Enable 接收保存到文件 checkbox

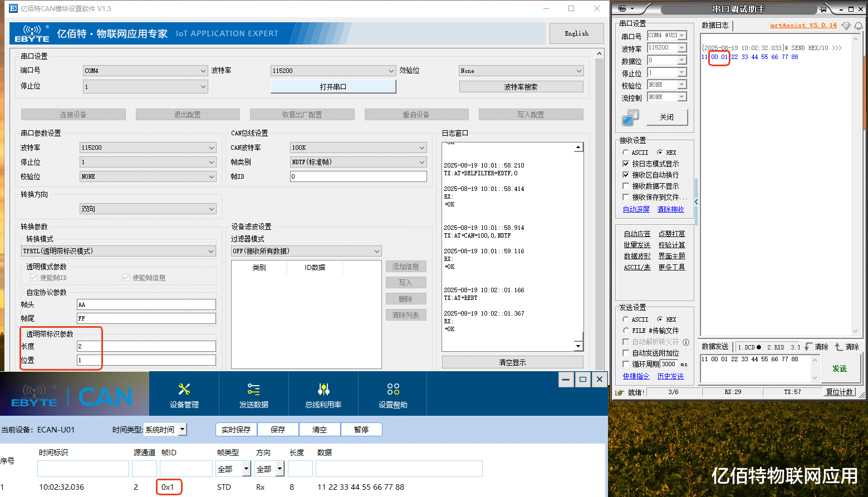(626, 197)
